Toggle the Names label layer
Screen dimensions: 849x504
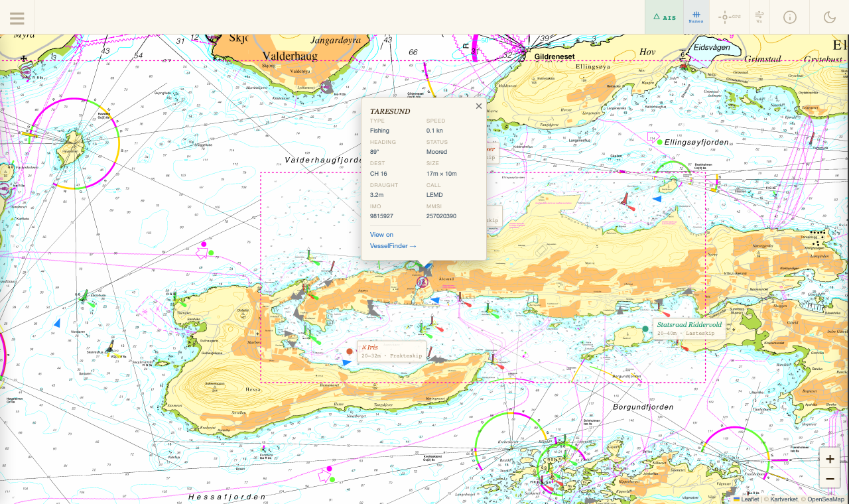pos(696,17)
